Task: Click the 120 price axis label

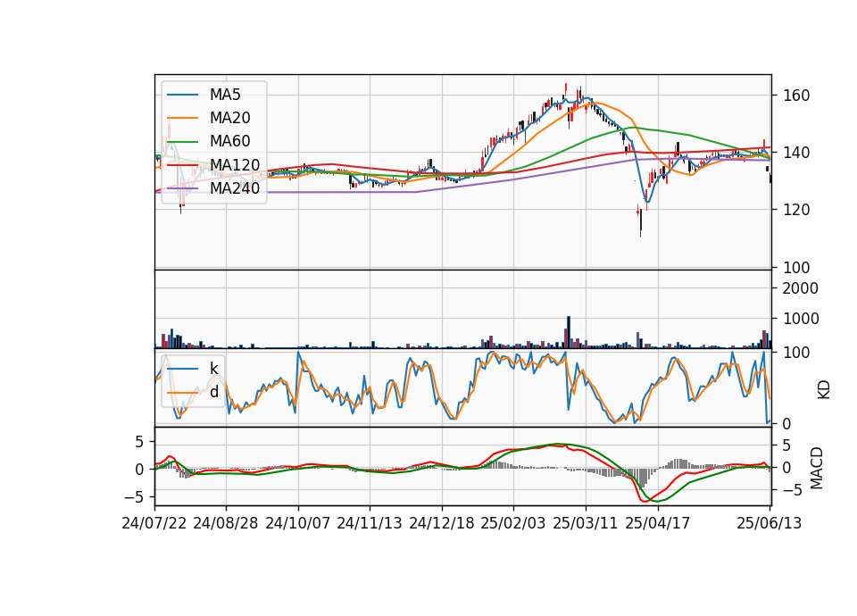Action: [x=796, y=210]
